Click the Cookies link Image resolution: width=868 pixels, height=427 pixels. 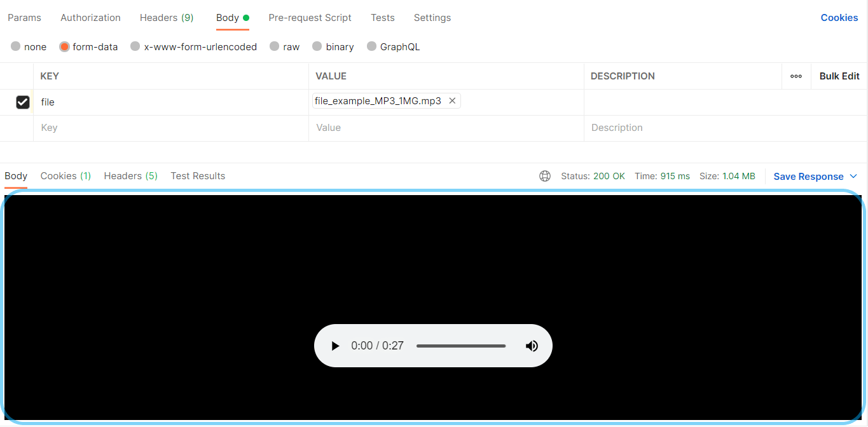tap(839, 18)
